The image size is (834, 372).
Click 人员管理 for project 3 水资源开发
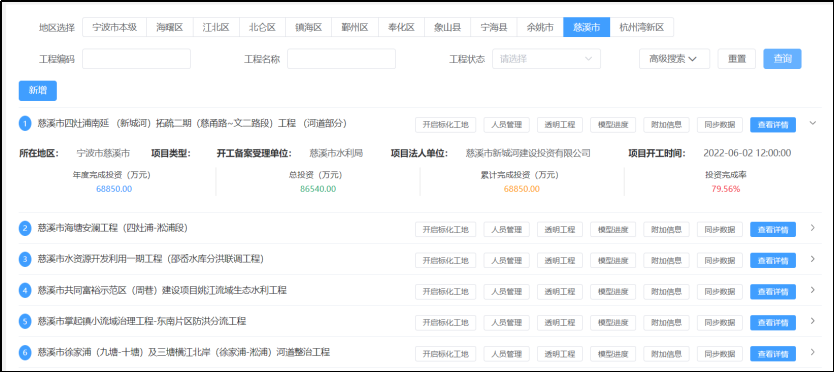(506, 261)
